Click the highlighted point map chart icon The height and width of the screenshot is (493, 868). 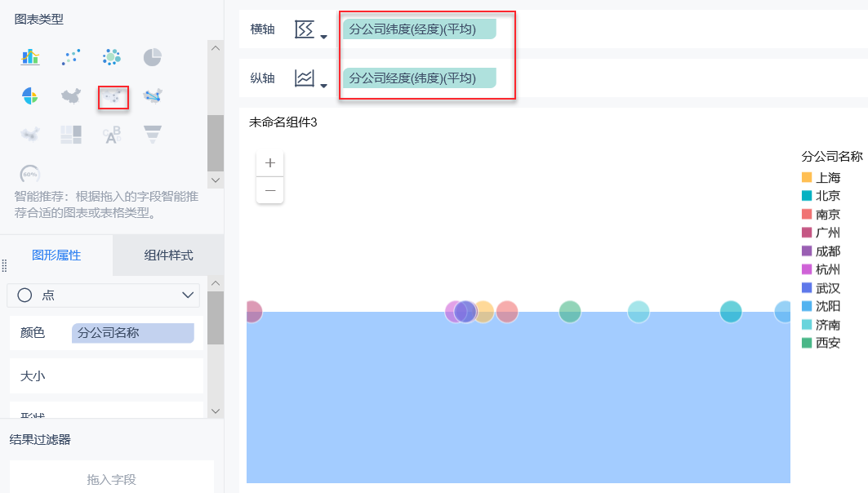114,97
